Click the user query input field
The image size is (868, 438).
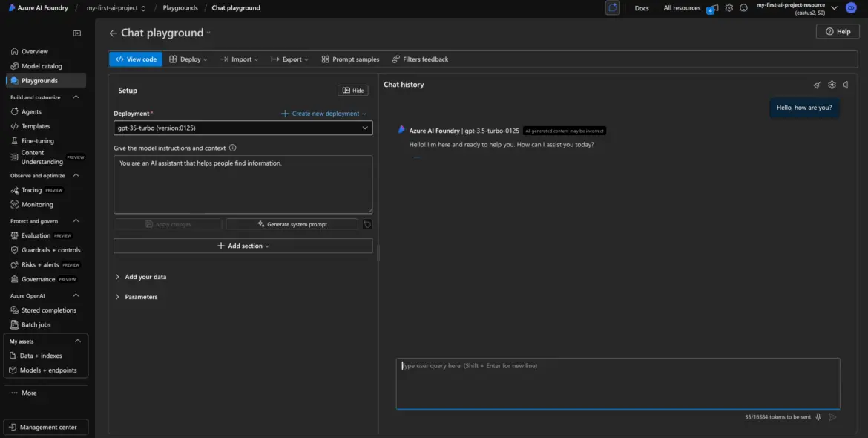(617, 383)
